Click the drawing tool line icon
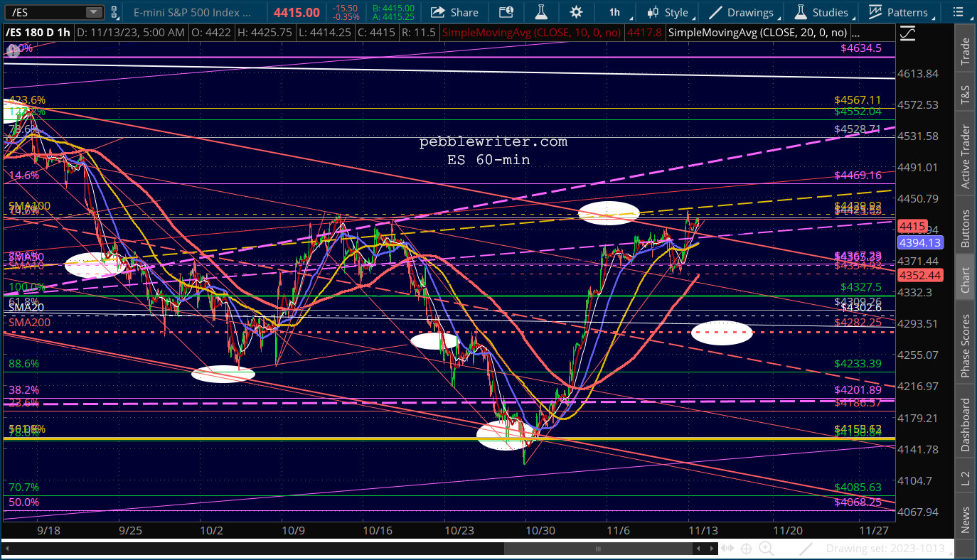The width and height of the screenshot is (977, 560). pos(806,549)
